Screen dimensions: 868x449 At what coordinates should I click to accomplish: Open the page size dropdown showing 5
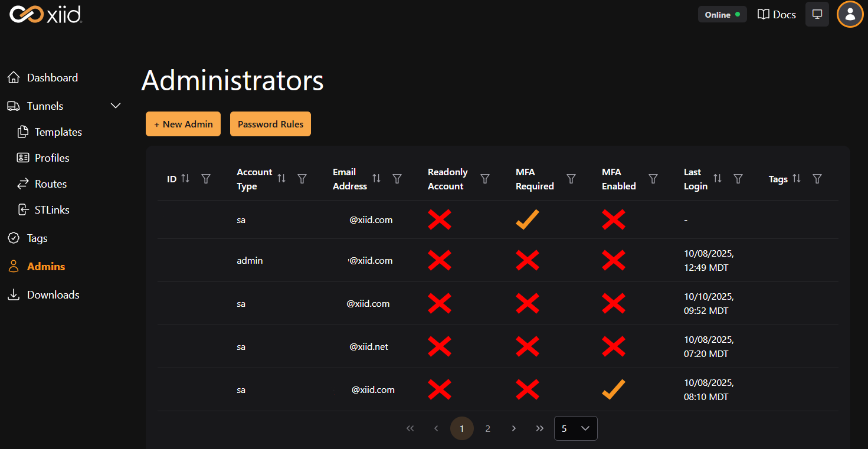pos(575,428)
